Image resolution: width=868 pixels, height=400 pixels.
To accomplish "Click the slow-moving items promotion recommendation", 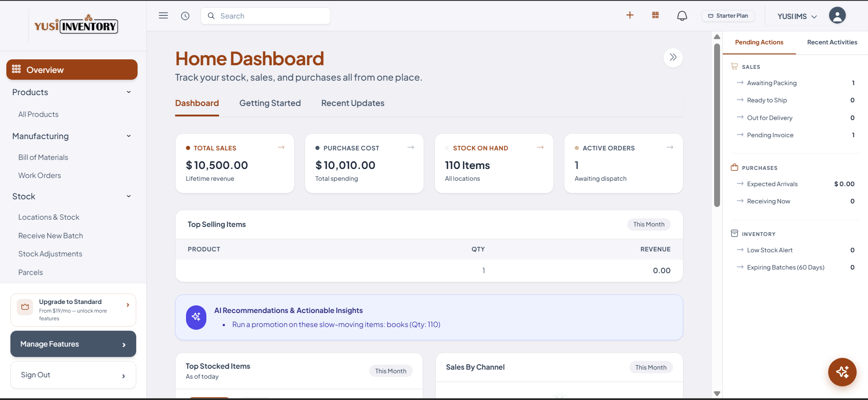I will point(336,324).
